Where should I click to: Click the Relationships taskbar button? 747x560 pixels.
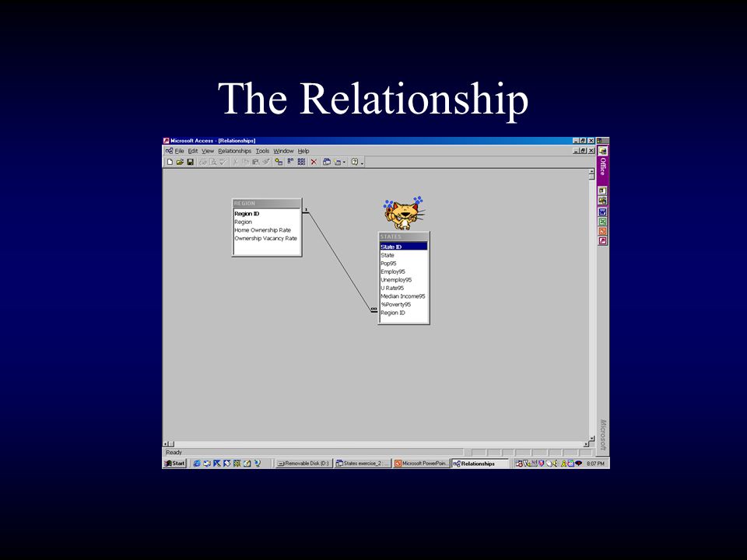pos(480,464)
